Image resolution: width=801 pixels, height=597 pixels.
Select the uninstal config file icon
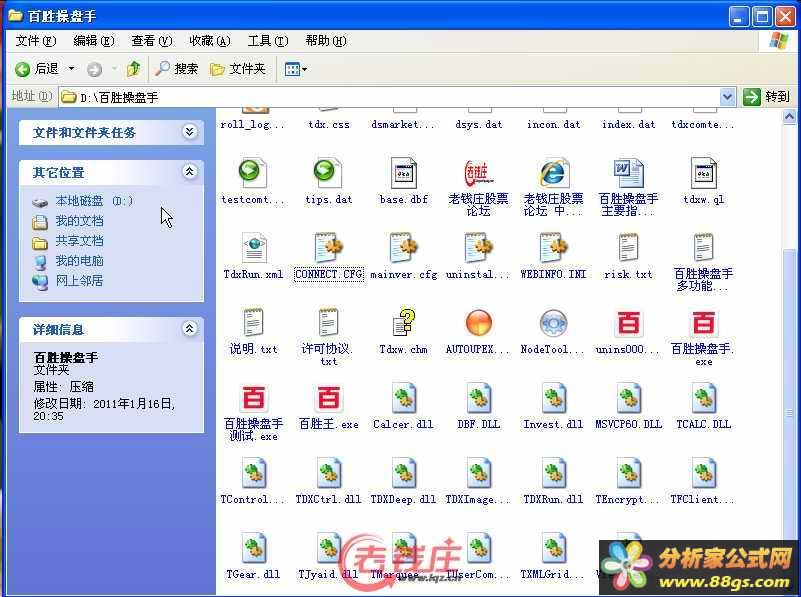[479, 249]
